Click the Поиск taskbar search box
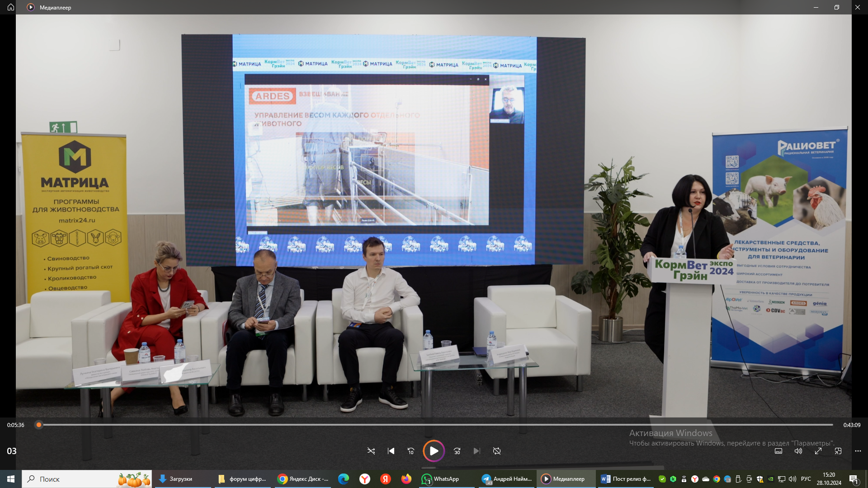The height and width of the screenshot is (488, 868). point(87,479)
